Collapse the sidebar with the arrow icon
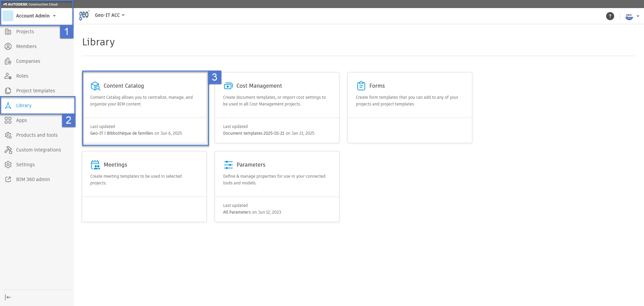 pos(8,297)
